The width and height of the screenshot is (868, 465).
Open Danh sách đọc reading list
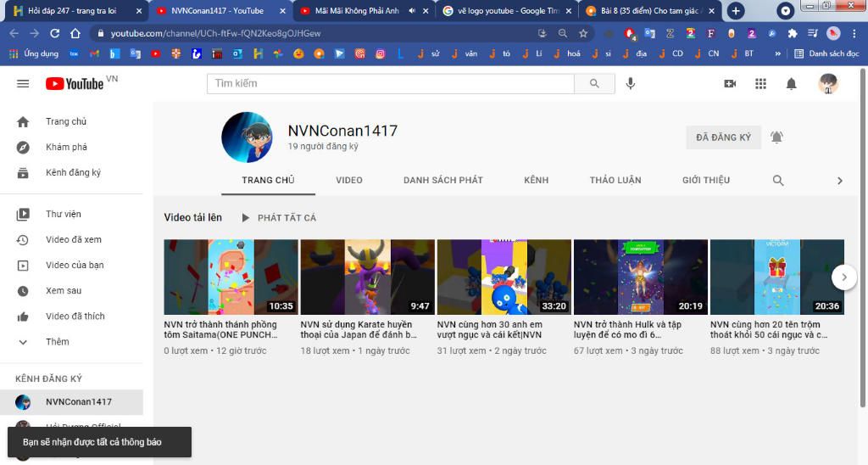[x=827, y=53]
